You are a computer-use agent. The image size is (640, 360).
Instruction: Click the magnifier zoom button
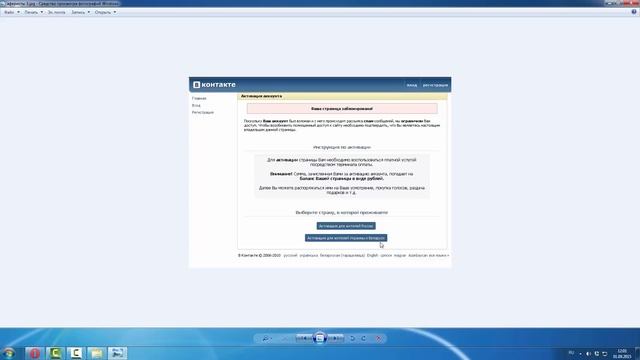click(x=266, y=338)
